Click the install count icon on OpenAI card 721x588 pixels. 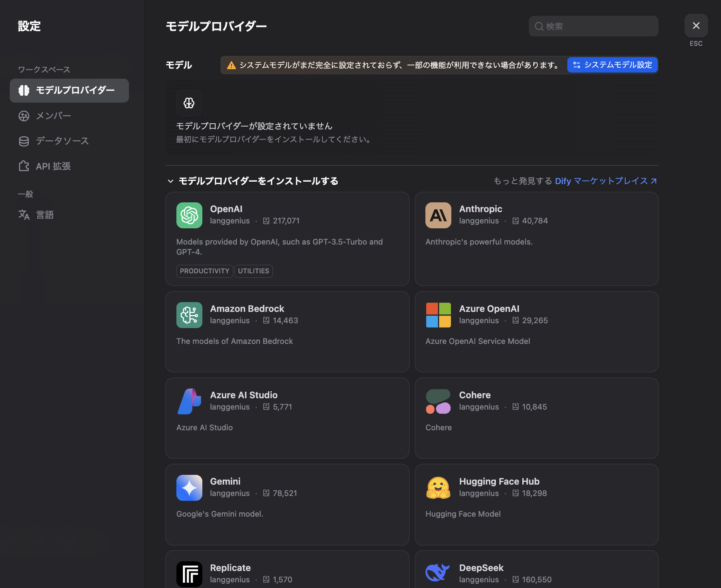coord(266,221)
